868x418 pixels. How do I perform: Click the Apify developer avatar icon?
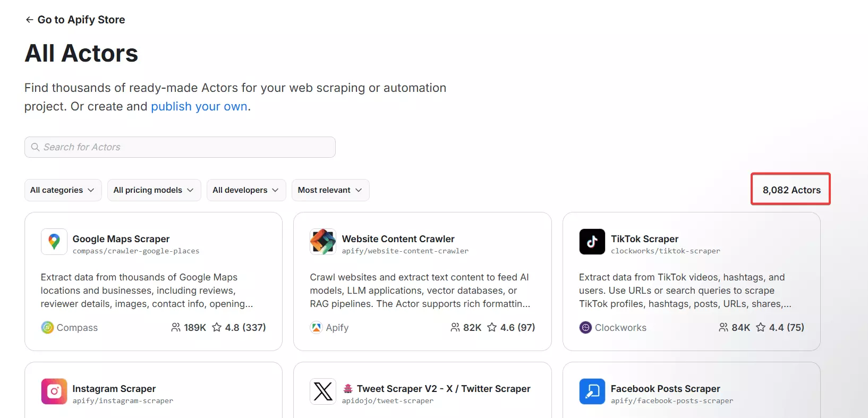point(316,328)
